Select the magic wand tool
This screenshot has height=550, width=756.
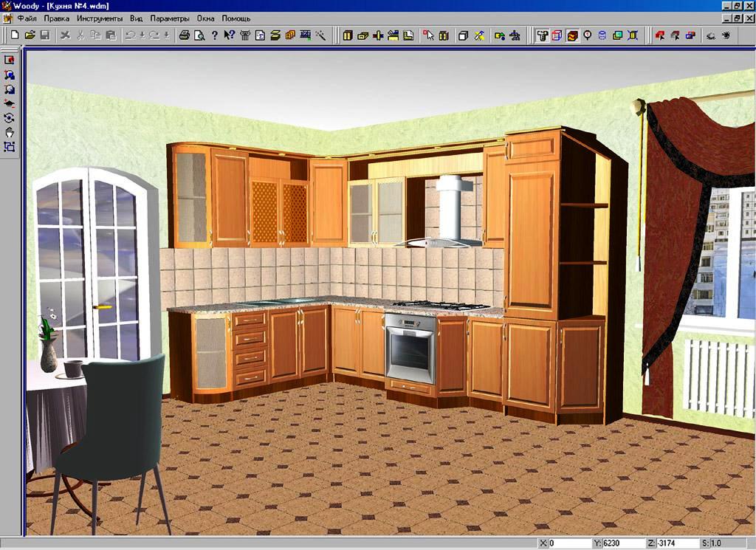321,35
